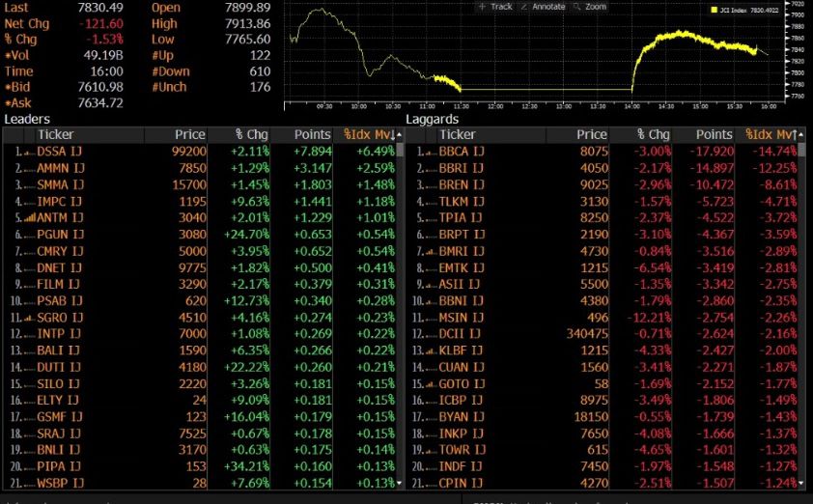Select the PIPA IJ ticker
Screen dimensions: 813x504
point(58,466)
